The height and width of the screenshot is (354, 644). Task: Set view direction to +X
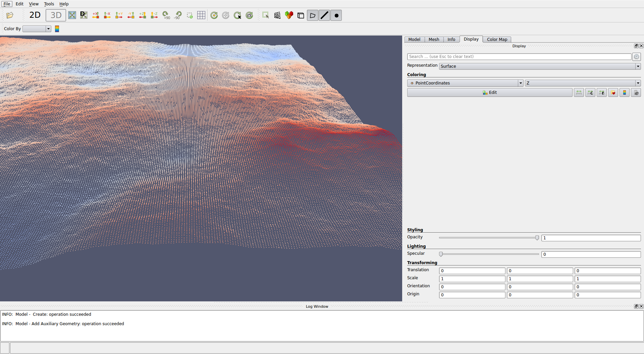coord(96,15)
